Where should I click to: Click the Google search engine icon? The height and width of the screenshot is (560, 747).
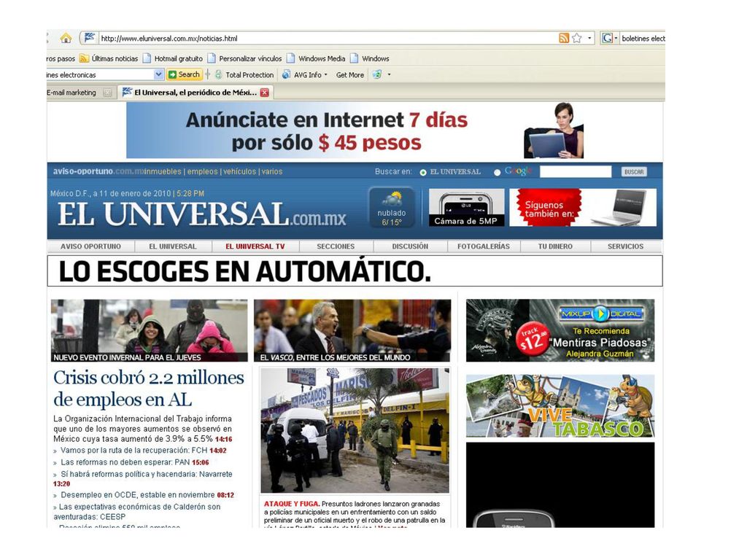pos(608,38)
